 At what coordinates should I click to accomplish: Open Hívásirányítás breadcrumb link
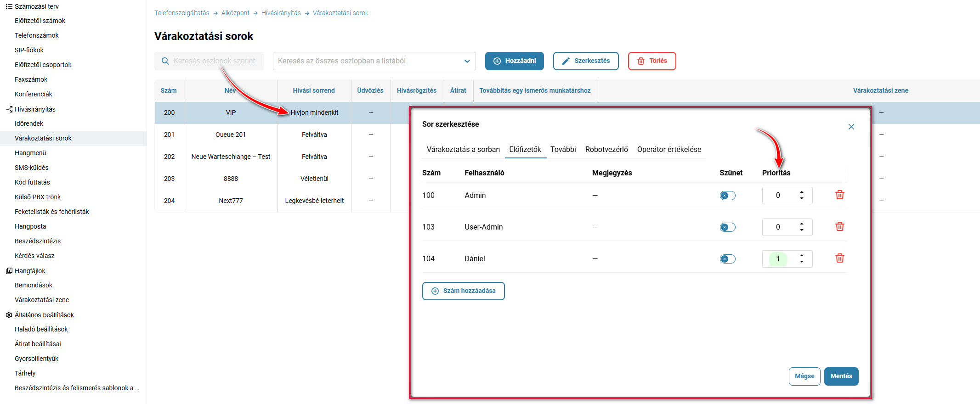281,13
